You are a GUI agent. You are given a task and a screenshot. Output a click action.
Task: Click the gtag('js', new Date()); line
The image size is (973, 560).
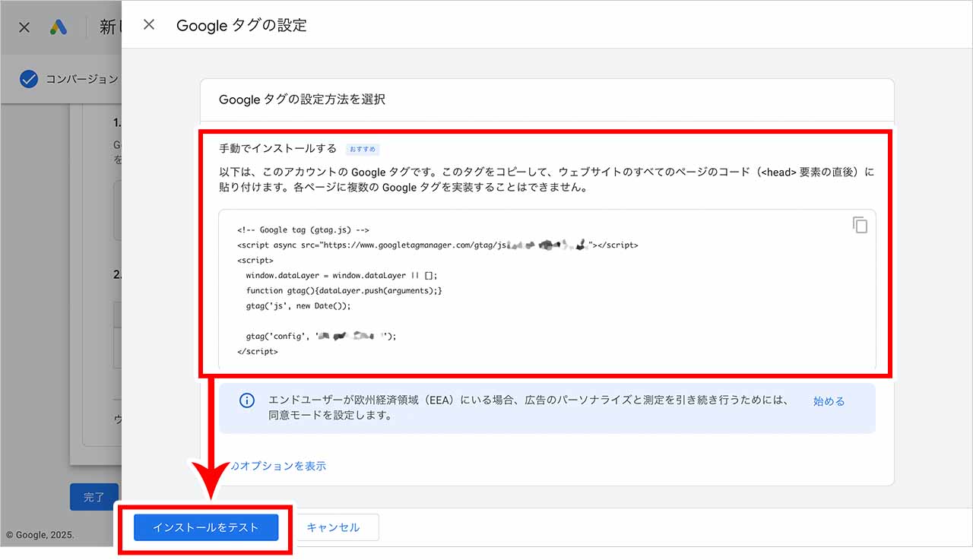[x=299, y=306]
